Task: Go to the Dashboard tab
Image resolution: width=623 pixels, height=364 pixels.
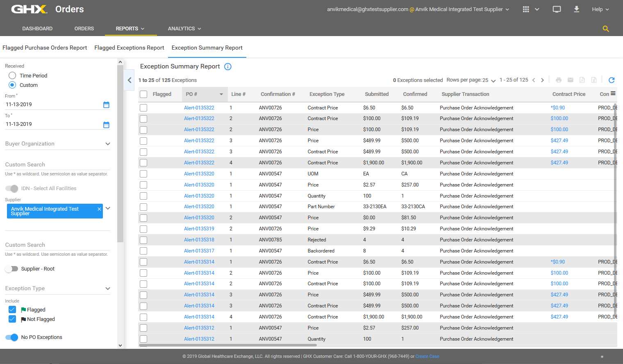Action: click(x=37, y=29)
